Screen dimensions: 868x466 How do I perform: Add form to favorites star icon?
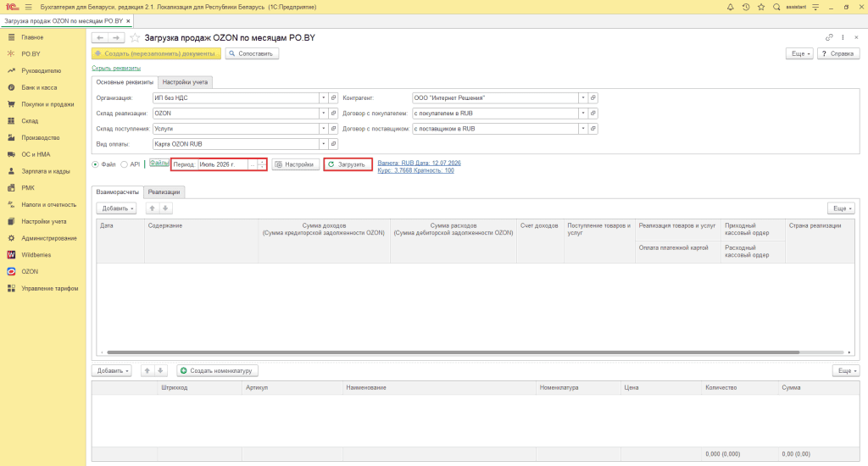135,37
